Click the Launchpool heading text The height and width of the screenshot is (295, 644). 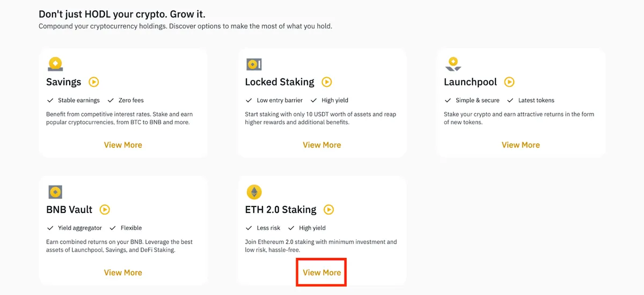click(x=471, y=82)
